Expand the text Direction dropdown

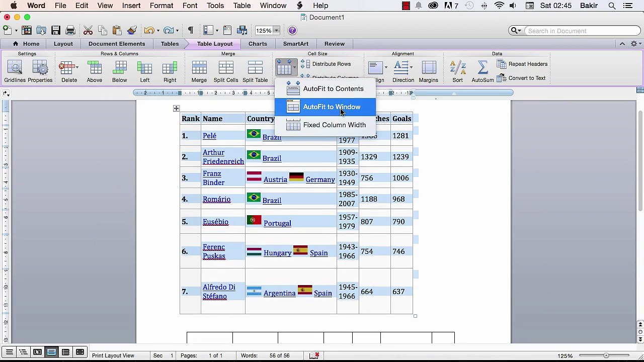411,67
